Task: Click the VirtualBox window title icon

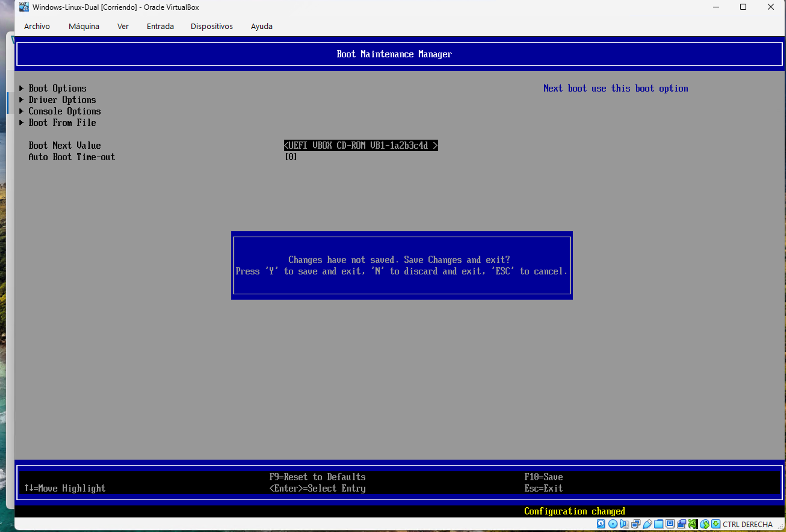Action: (x=24, y=7)
